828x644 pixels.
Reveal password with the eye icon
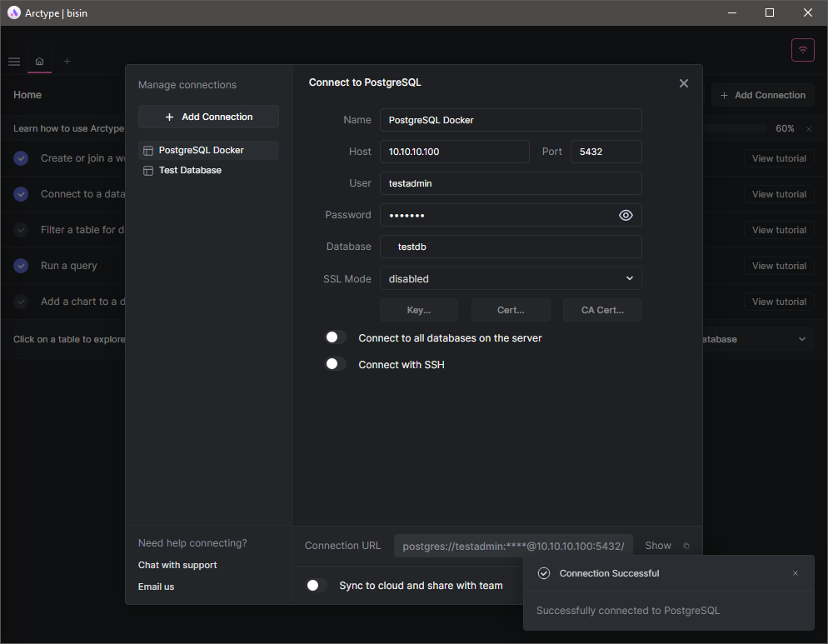(626, 216)
